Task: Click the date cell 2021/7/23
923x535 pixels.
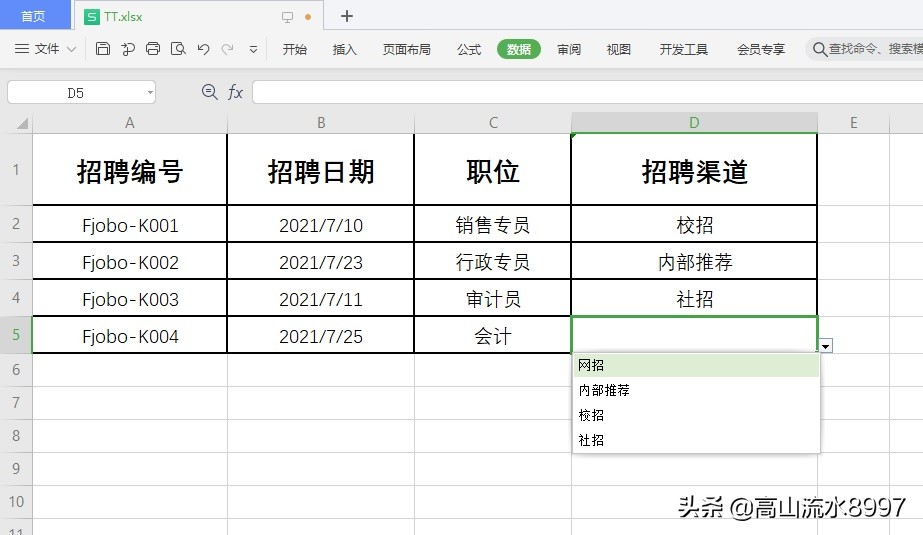Action: [321, 261]
